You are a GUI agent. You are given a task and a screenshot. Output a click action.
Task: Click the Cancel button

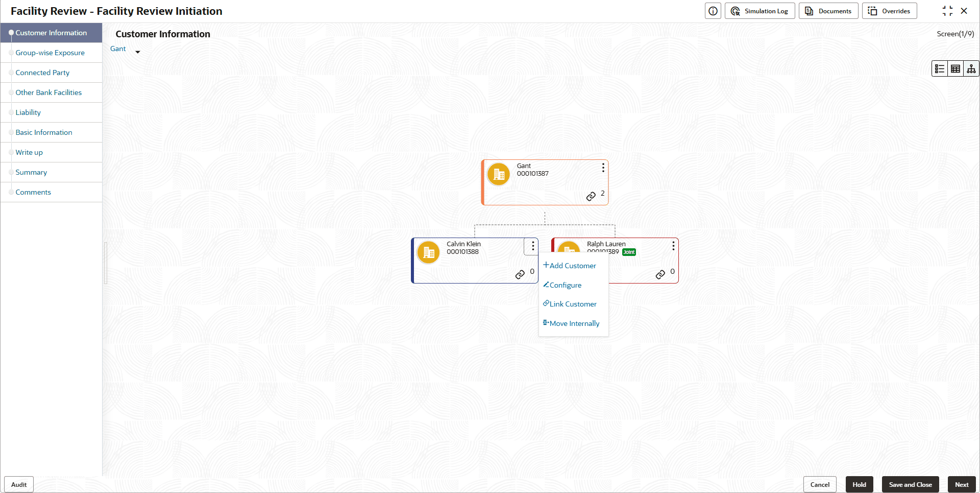820,485
